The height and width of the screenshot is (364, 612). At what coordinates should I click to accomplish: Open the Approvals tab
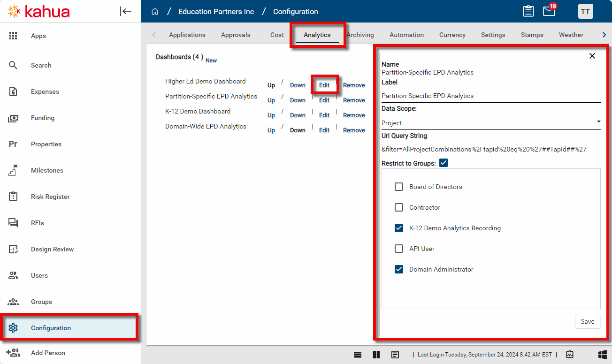pos(236,35)
